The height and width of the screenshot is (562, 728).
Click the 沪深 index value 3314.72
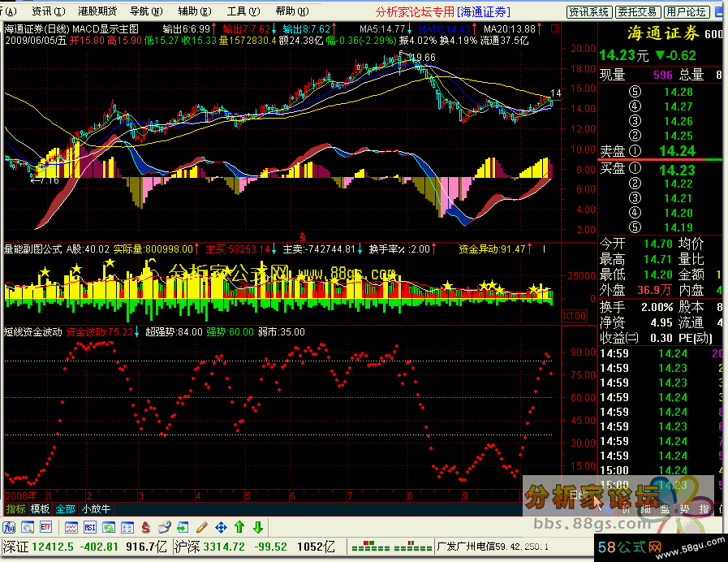pos(224,547)
